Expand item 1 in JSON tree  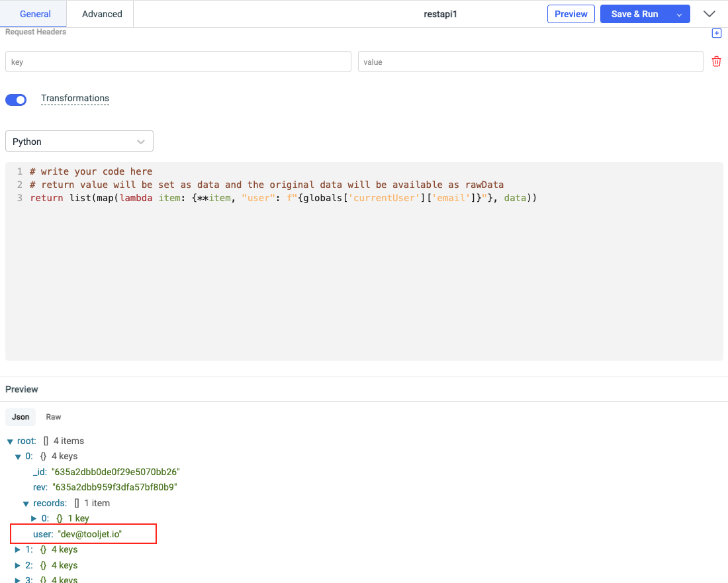tap(19, 550)
